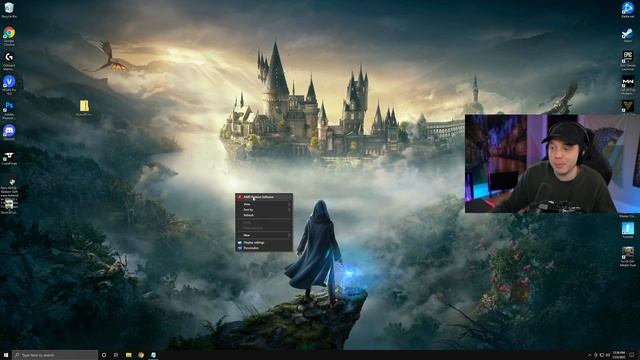The height and width of the screenshot is (360, 640).
Task: Open the taskbar clock and date
Action: click(x=619, y=355)
